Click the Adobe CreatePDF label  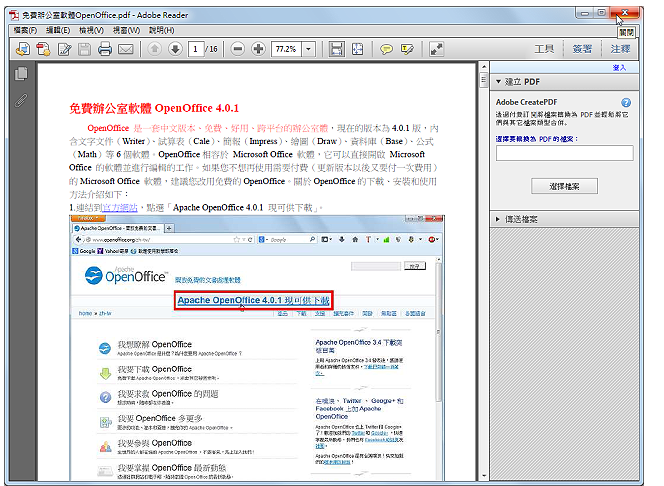526,102
